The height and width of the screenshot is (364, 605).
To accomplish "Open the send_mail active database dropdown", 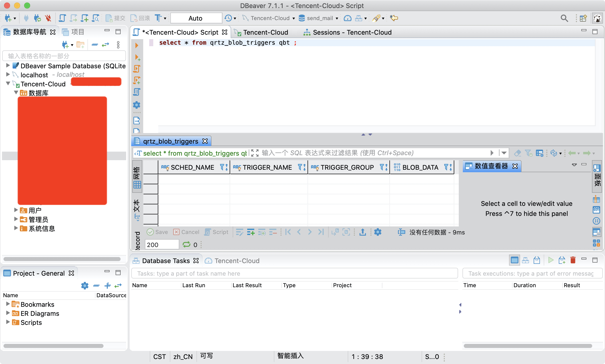I will 319,18.
